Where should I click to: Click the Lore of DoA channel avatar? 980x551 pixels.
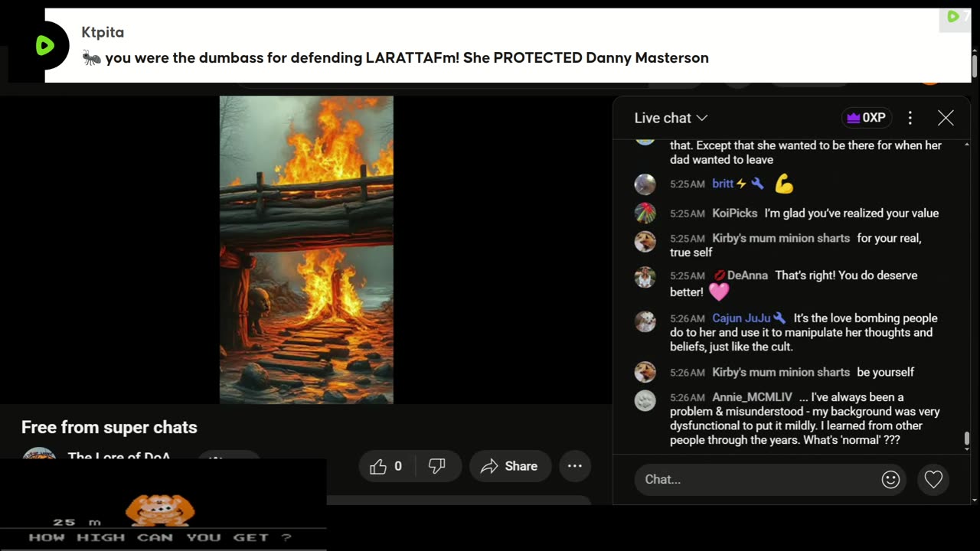click(x=39, y=453)
